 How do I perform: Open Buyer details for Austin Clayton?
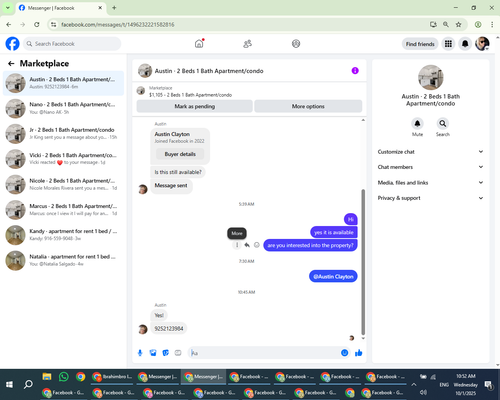tap(180, 154)
